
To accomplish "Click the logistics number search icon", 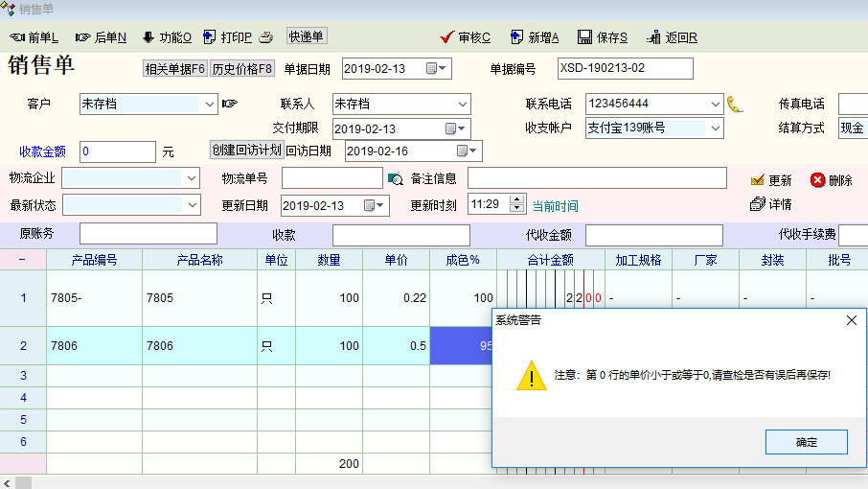I will (395, 178).
